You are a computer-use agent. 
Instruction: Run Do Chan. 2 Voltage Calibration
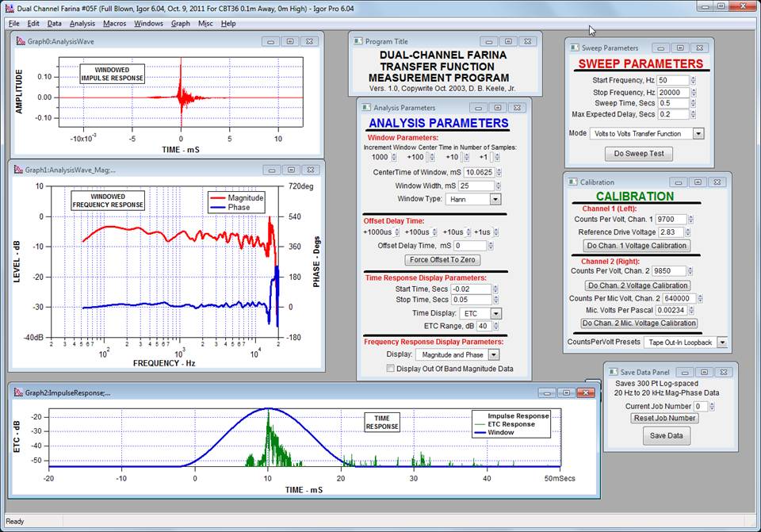pyautogui.click(x=637, y=285)
